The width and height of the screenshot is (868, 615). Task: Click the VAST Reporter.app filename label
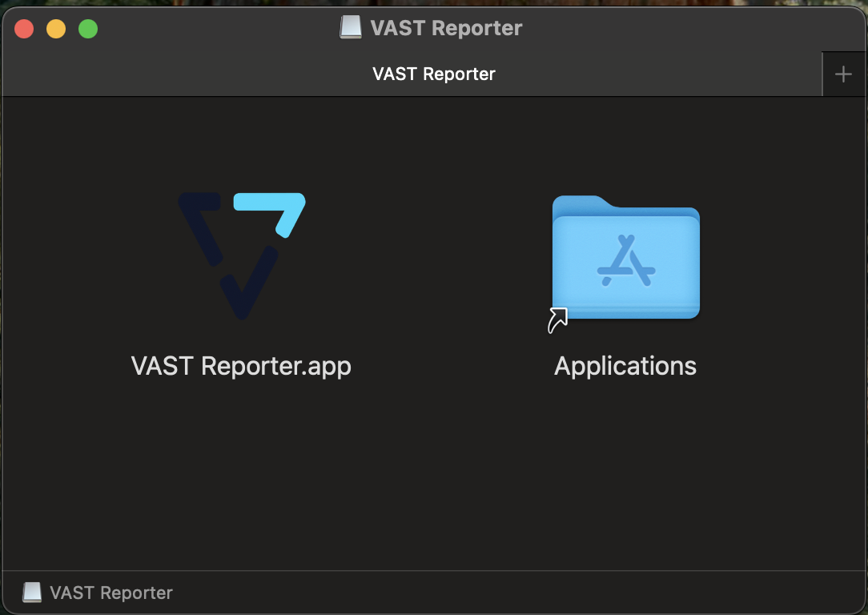[x=241, y=366]
